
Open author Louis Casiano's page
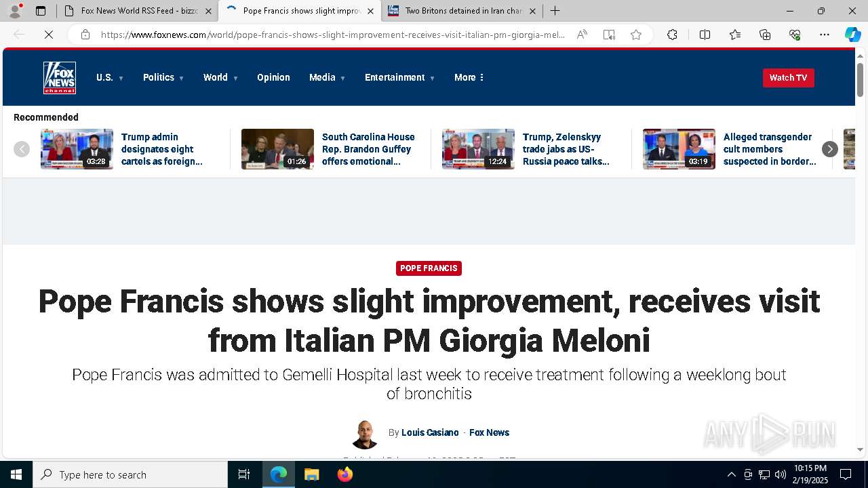pyautogui.click(x=430, y=432)
